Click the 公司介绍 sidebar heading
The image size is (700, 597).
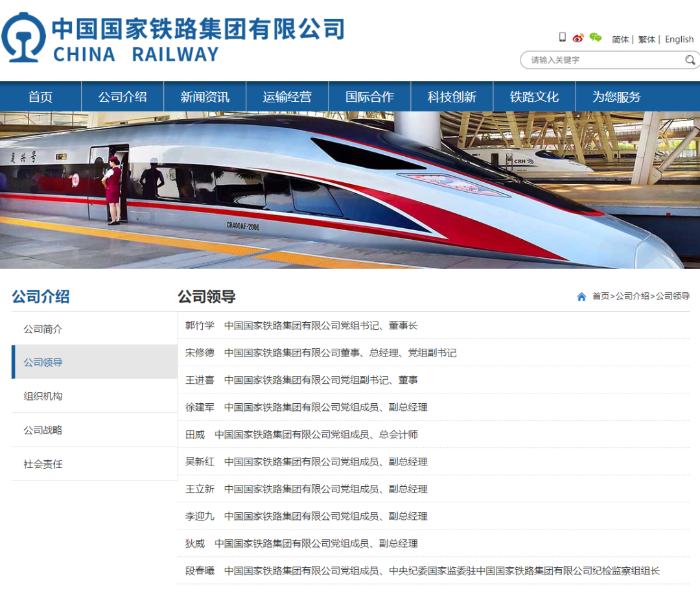tap(41, 296)
